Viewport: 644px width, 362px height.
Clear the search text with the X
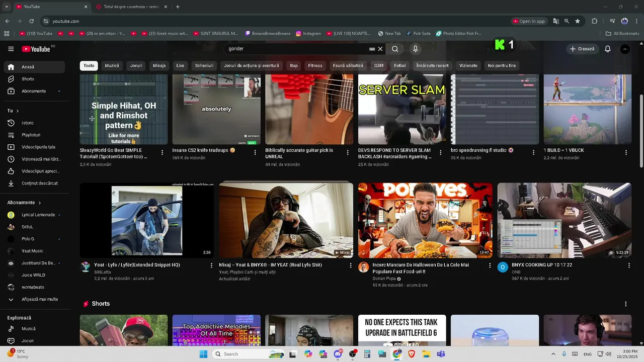tap(380, 49)
